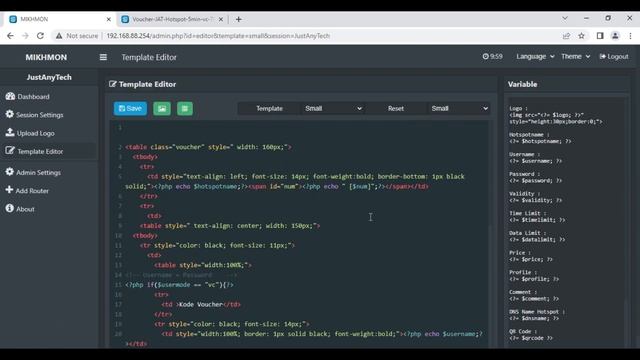Reload the current page

coord(40,36)
